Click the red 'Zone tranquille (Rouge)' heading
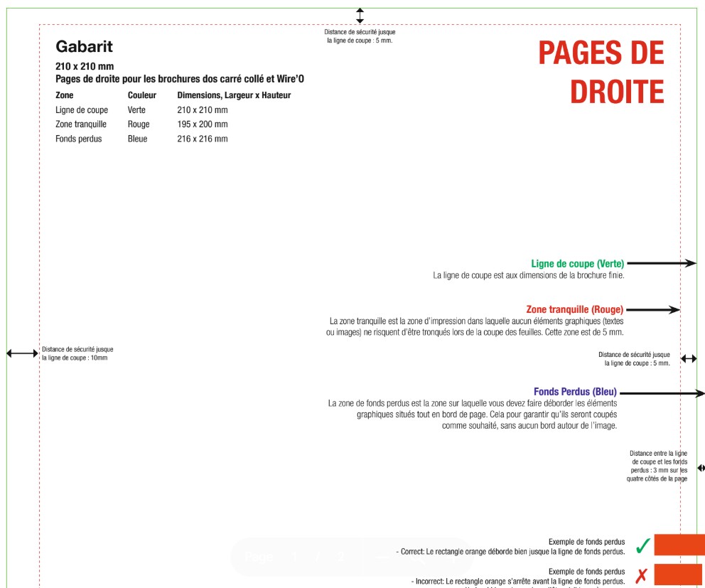This screenshot has width=705, height=588. pos(575,309)
